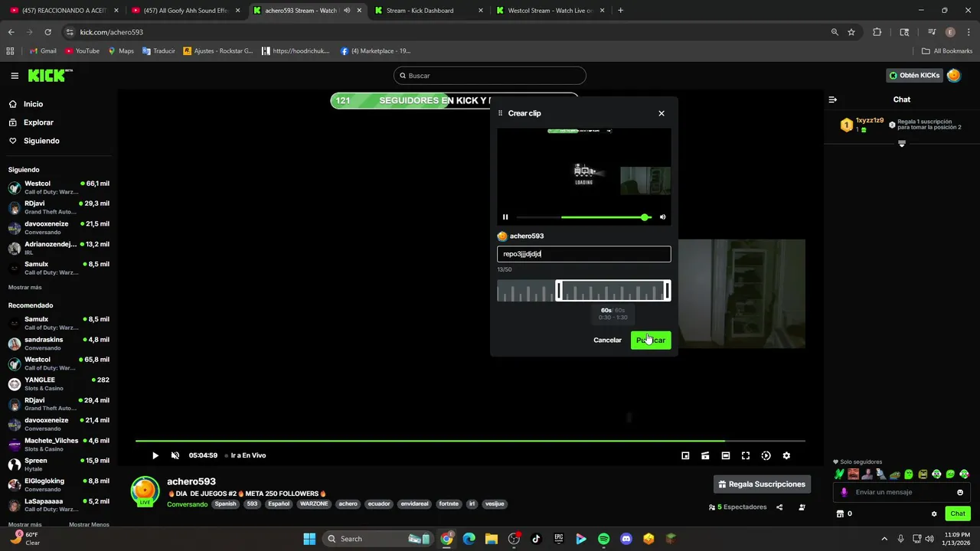980x551 pixels.
Task: Expand followed channels with Mostrar más
Action: (25, 287)
